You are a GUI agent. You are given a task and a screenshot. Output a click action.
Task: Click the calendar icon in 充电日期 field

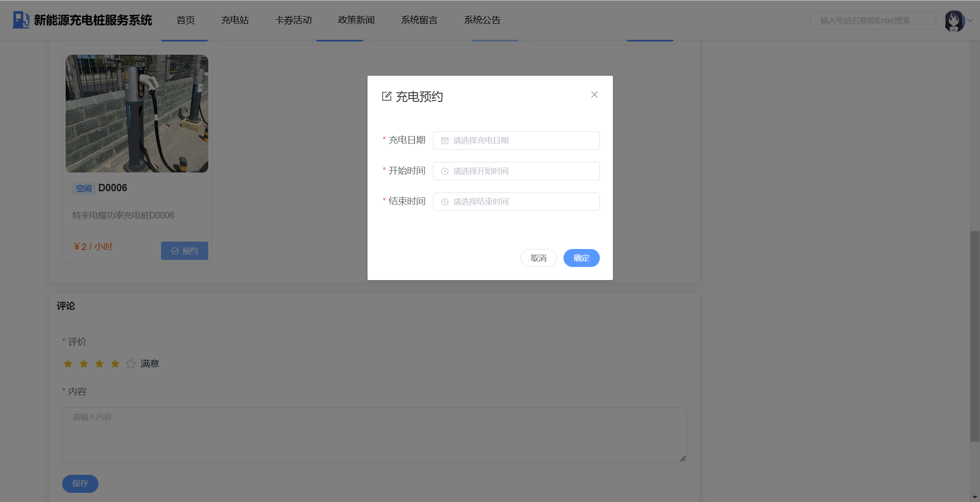tap(444, 140)
